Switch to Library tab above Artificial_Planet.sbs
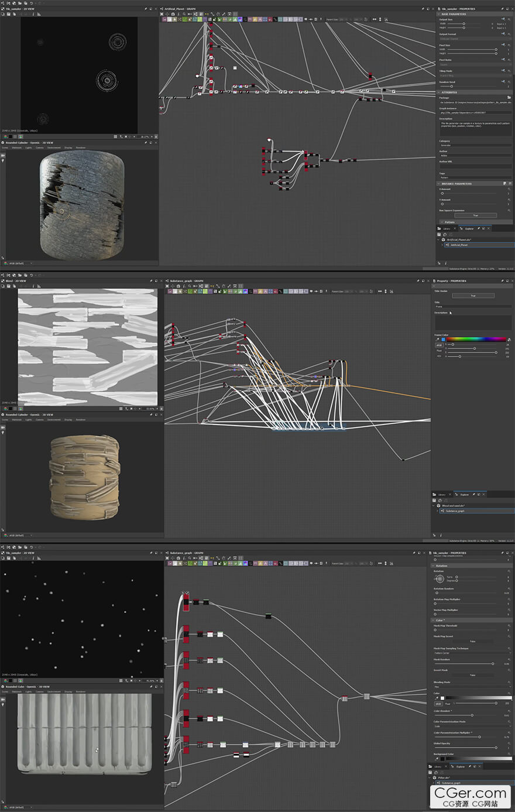Screen dimensions: 515x812 coord(447,228)
